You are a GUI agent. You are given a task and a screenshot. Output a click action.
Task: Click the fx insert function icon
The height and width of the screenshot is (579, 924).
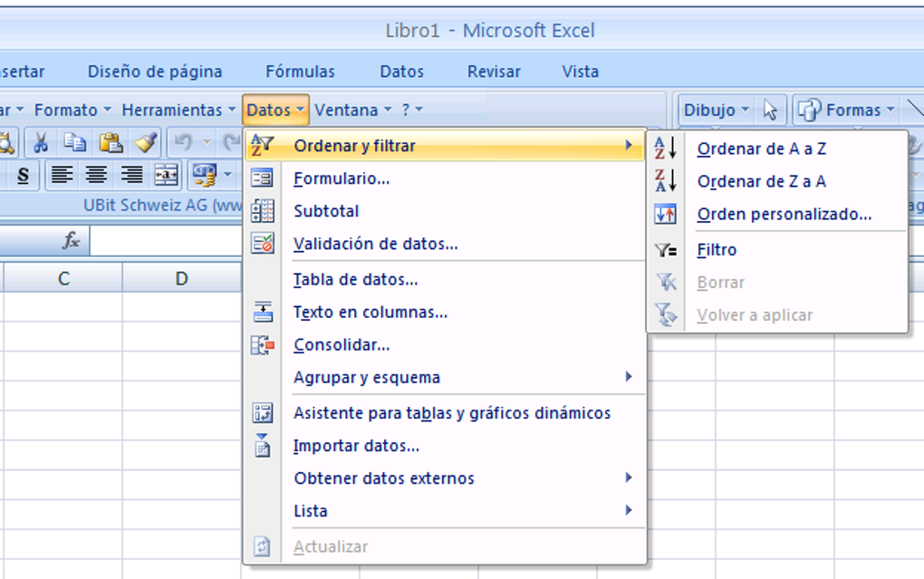[x=72, y=240]
